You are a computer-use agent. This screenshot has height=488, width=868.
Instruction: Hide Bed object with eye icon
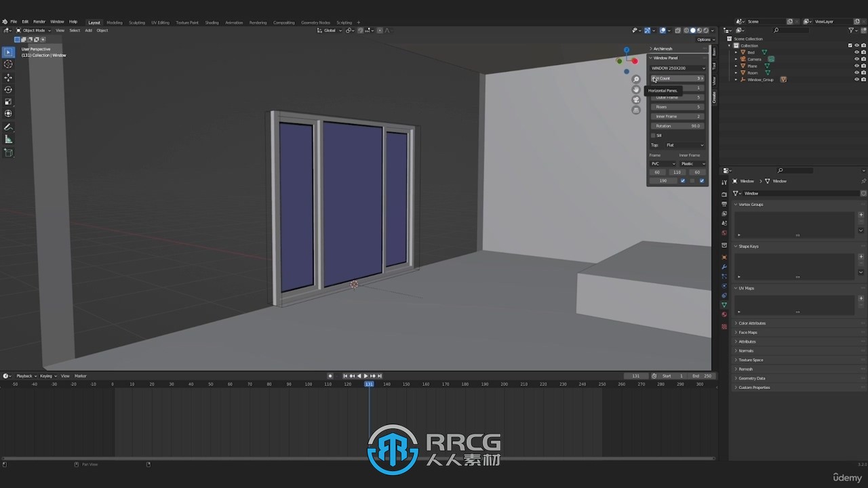point(856,52)
